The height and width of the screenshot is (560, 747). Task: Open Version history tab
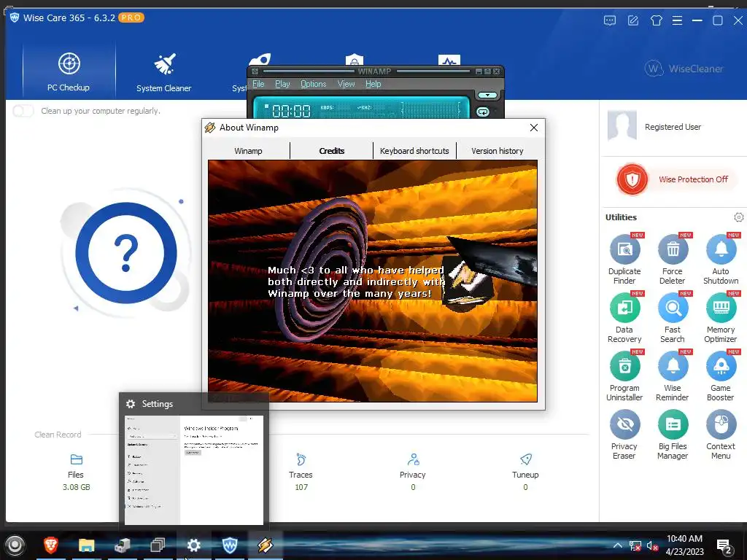498,151
